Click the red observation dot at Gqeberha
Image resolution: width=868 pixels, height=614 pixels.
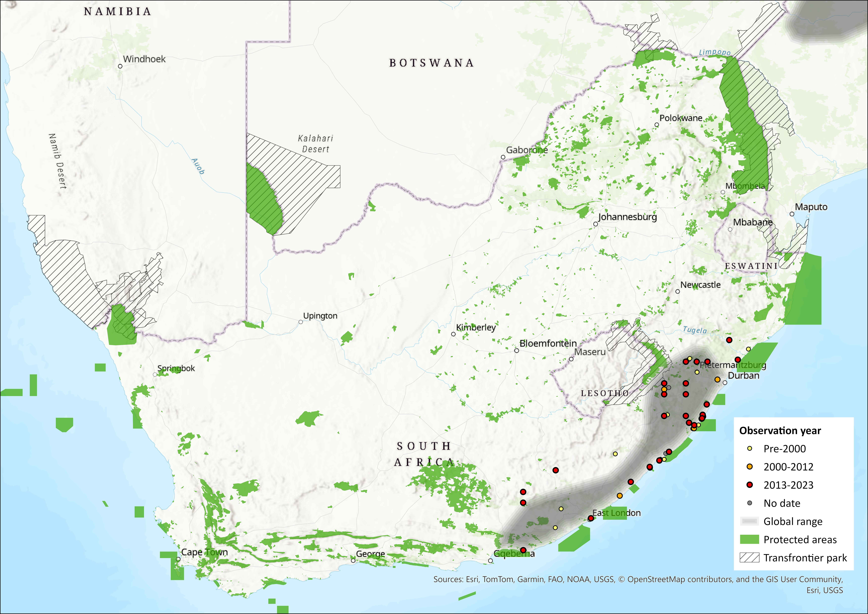pos(523,550)
